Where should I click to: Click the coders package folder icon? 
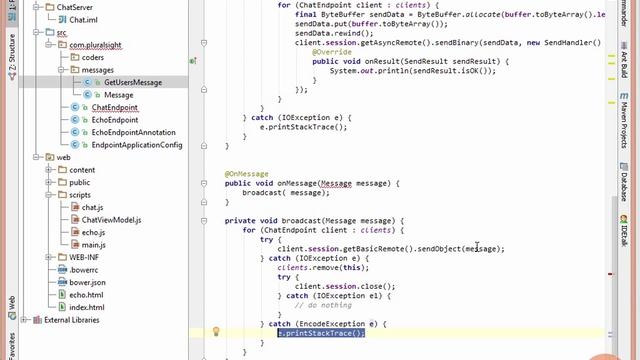[75, 57]
